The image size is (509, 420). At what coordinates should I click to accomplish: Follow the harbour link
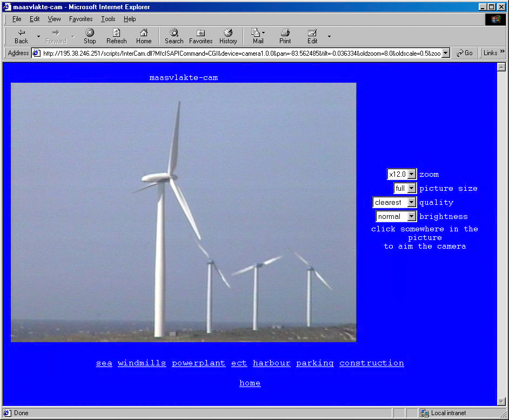pos(272,363)
